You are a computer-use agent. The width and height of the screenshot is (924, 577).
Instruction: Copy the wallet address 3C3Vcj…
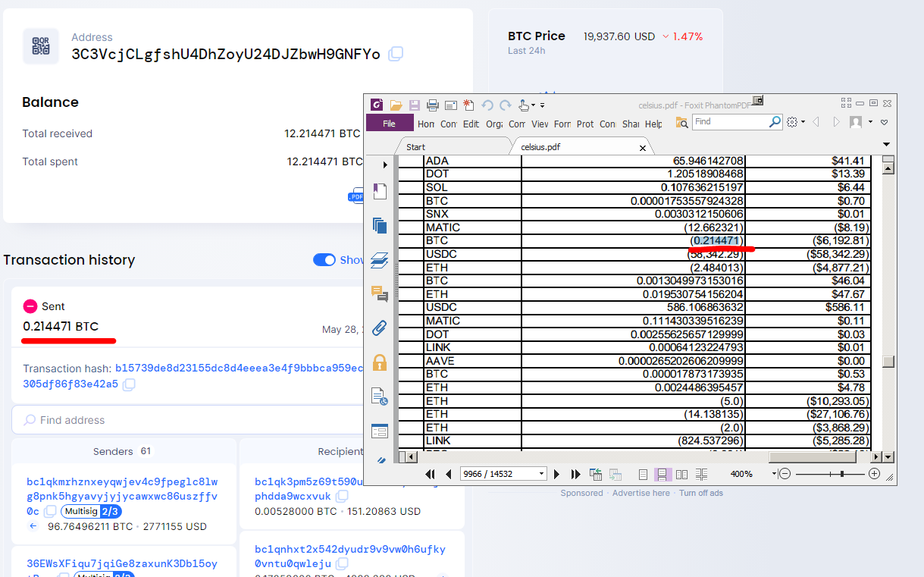pos(396,54)
